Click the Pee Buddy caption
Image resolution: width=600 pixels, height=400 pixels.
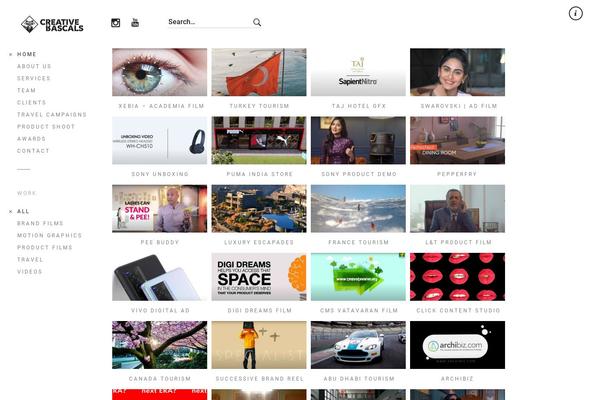pyautogui.click(x=160, y=242)
